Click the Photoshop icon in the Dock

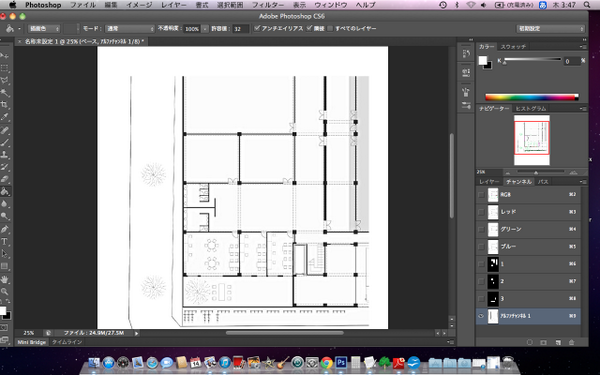341,362
